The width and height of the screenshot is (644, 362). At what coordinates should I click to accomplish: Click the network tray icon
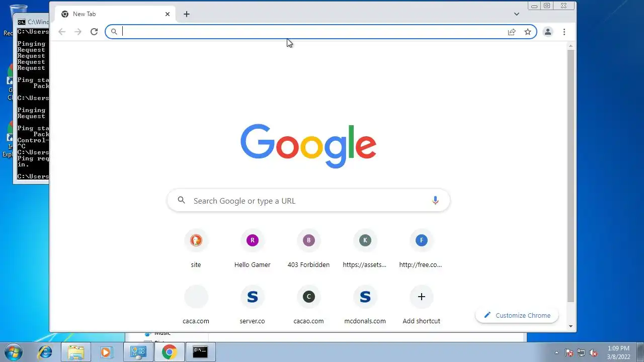click(581, 352)
